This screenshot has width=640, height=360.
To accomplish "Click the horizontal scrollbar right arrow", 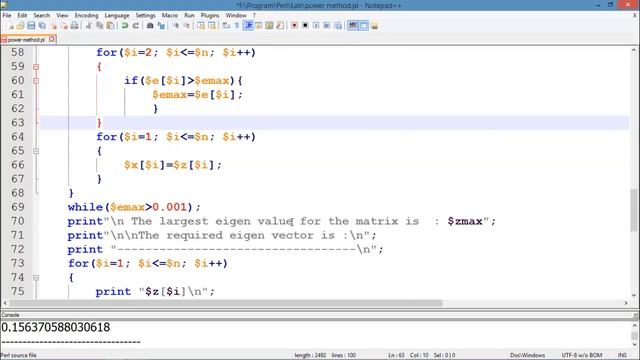I will 626,303.
